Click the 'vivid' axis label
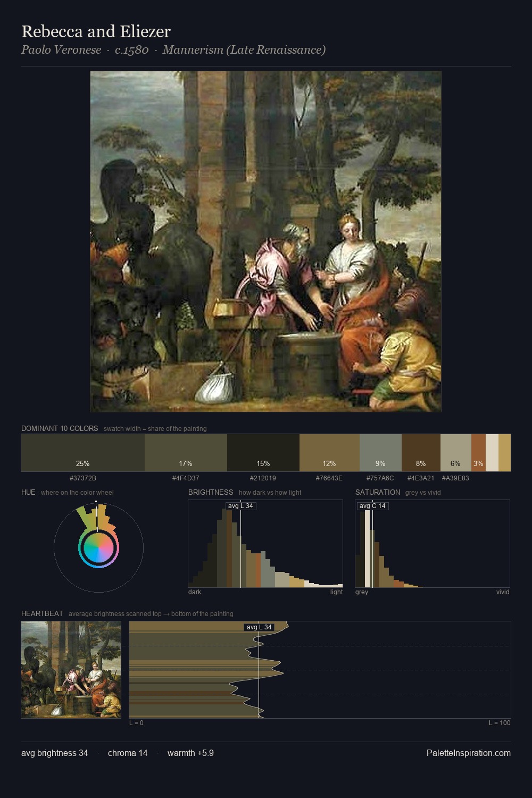This screenshot has width=532, height=798. 503,592
